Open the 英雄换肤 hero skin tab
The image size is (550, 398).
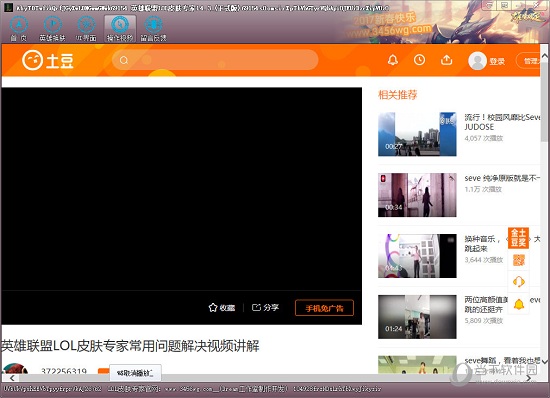click(x=52, y=29)
